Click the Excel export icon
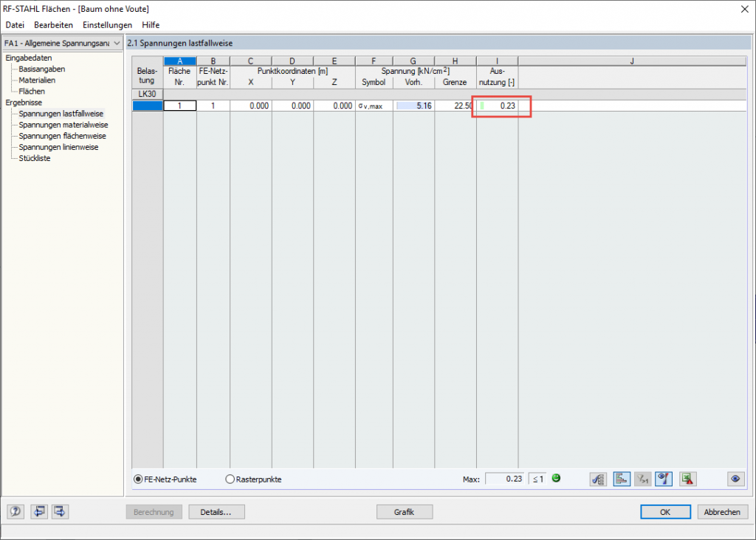This screenshot has width=756, height=540. 687,479
